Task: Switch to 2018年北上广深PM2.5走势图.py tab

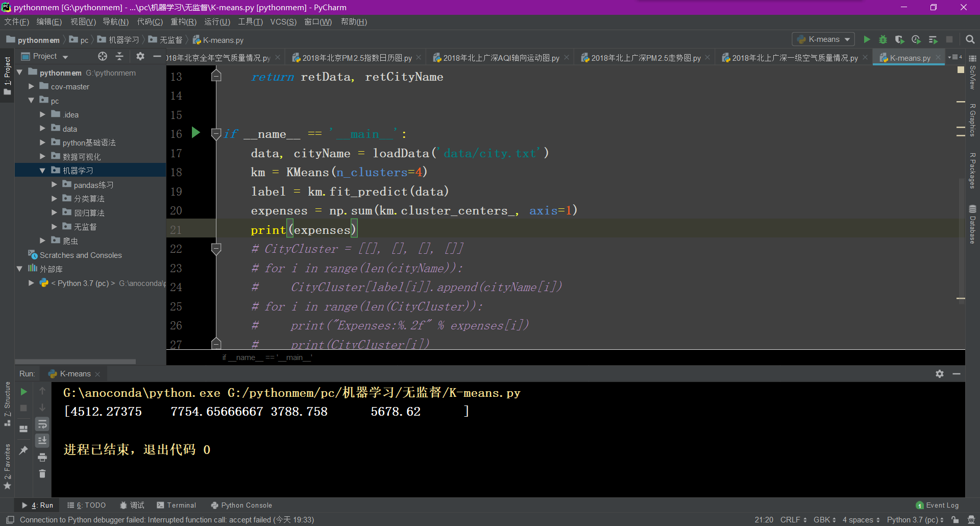Action: pyautogui.click(x=646, y=58)
